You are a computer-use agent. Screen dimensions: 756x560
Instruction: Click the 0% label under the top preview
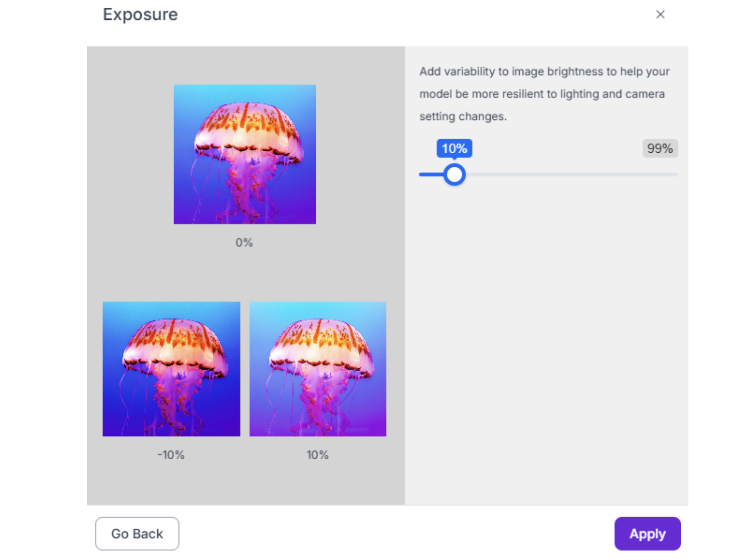[244, 242]
